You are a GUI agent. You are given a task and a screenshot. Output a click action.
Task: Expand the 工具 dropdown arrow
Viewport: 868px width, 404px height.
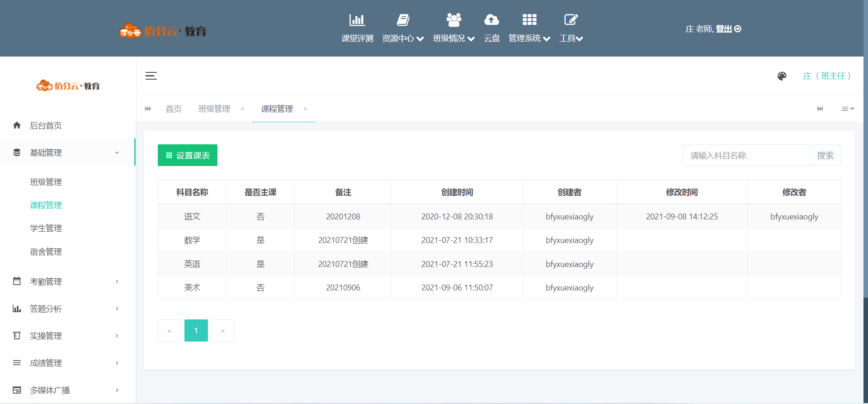pyautogui.click(x=579, y=39)
